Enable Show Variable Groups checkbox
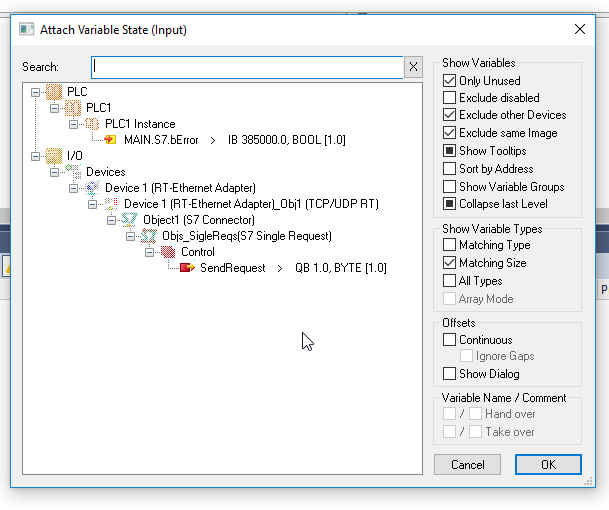 449,186
